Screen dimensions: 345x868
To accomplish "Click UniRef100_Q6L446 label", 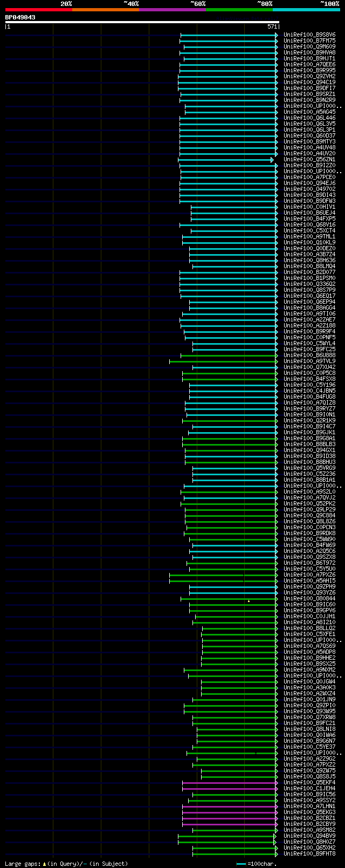I will pos(309,118).
